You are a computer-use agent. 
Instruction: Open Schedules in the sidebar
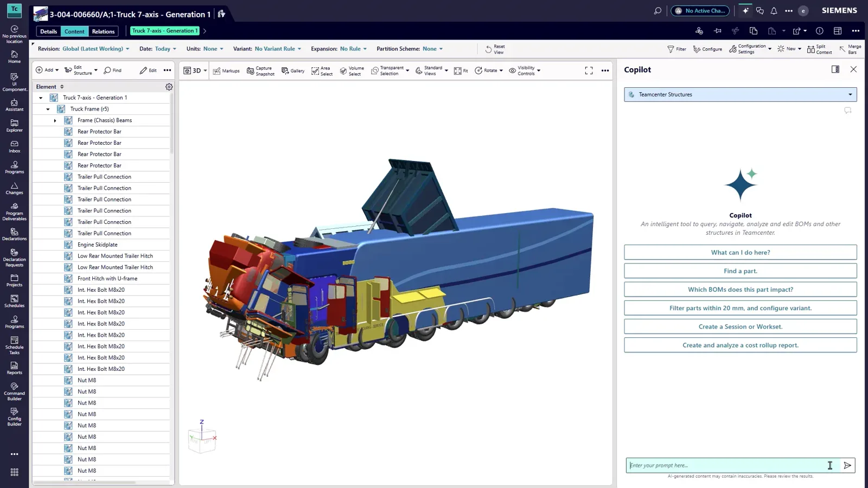[14, 301]
